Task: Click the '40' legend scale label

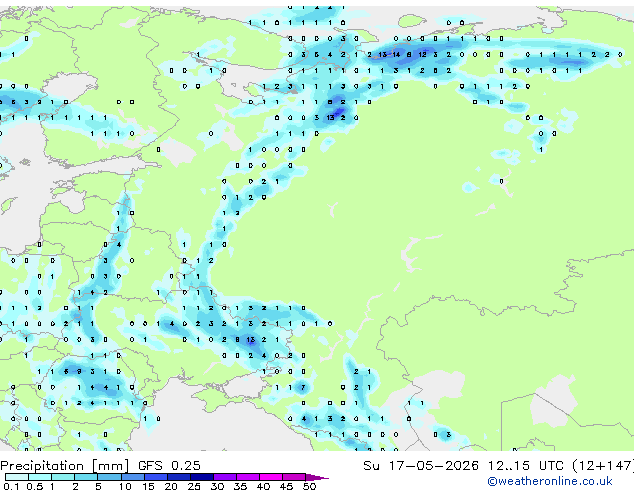Action: [263, 486]
